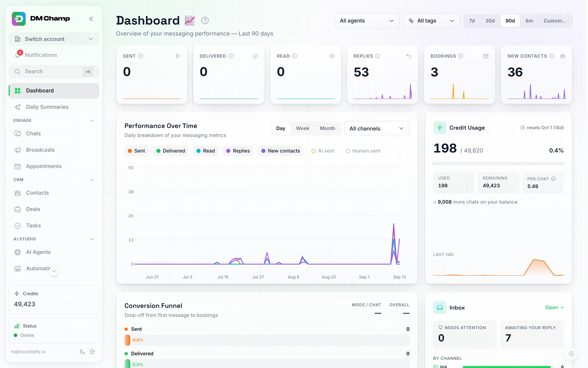The image size is (588, 368).
Task: Click the send arrow icon on SENT card
Action: click(178, 56)
